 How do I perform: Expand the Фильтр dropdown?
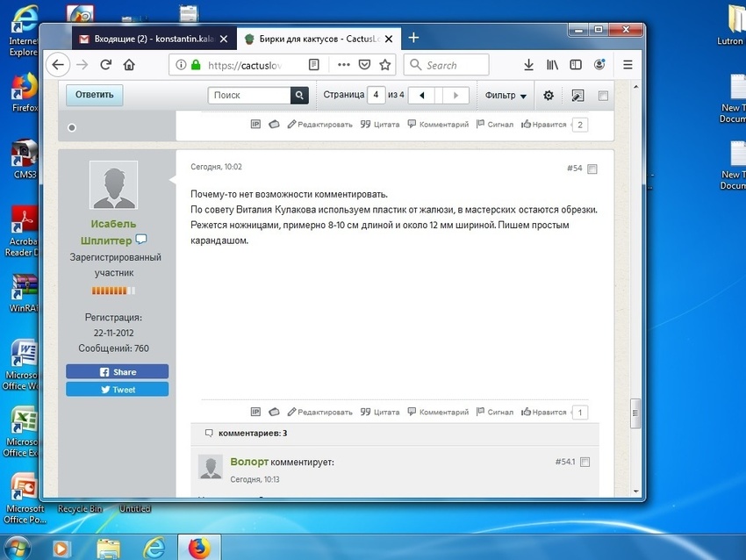(x=506, y=96)
